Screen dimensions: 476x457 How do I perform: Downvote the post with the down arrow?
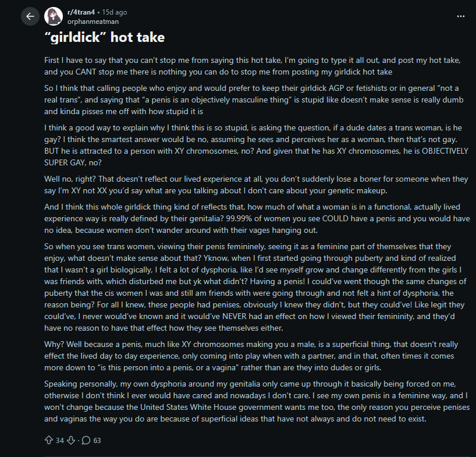[71, 440]
